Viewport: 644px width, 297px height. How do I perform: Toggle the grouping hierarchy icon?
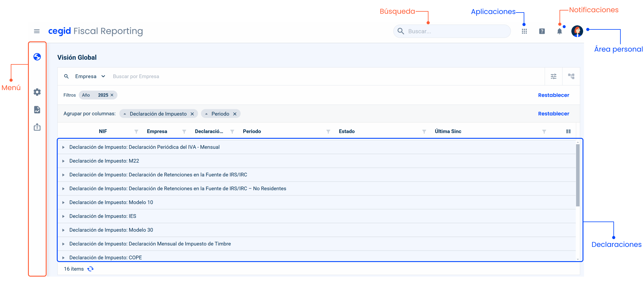pyautogui.click(x=571, y=76)
